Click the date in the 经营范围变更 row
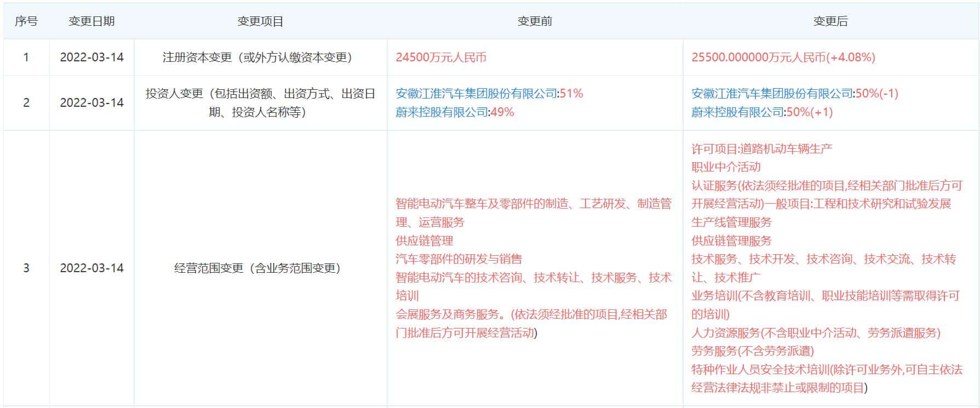The height and width of the screenshot is (408, 980). point(91,268)
